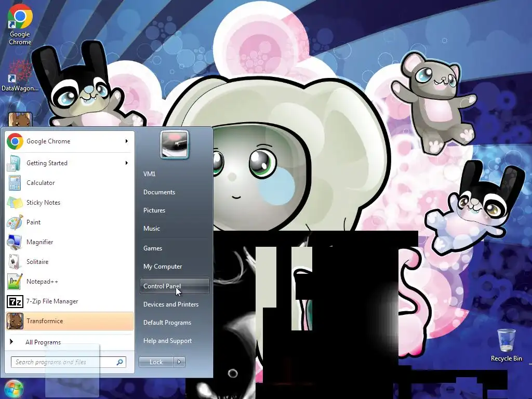The image size is (532, 399).
Task: Select the Magnifier label
Action: click(39, 242)
